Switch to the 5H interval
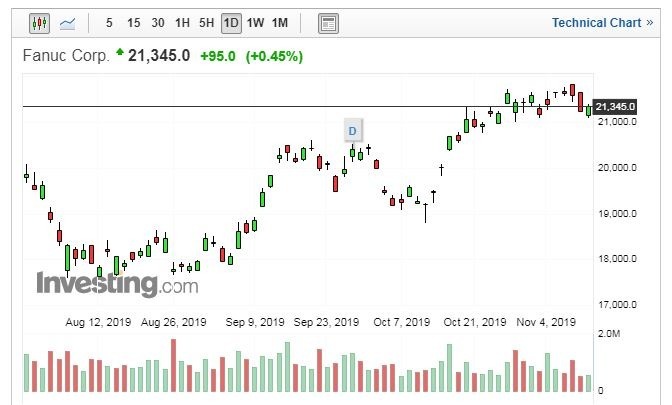 click(207, 23)
